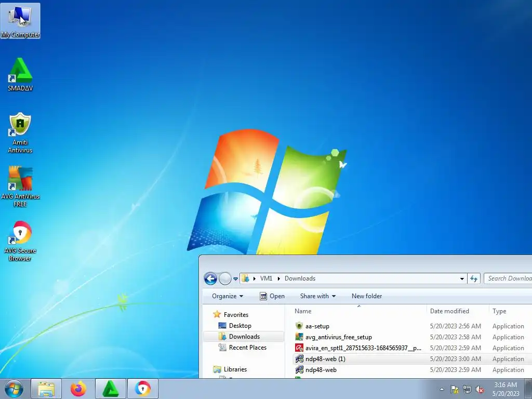Select the AVG AntiVirus FREE desktop shortcut
Viewport: 532px width, 399px height.
tap(20, 187)
